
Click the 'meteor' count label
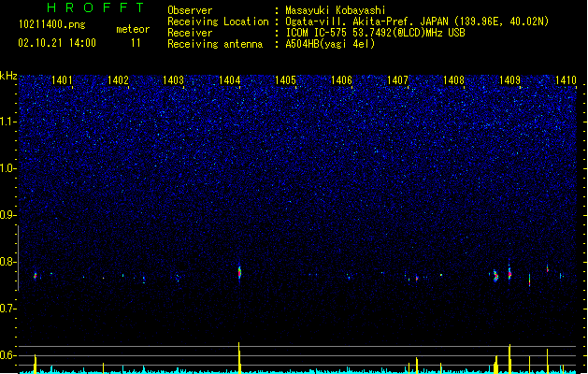point(133,29)
